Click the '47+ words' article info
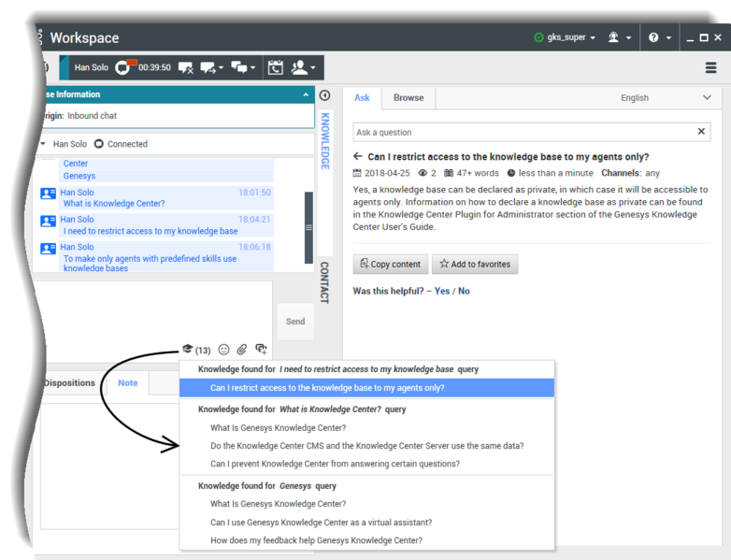The width and height of the screenshot is (731, 560). [x=471, y=173]
